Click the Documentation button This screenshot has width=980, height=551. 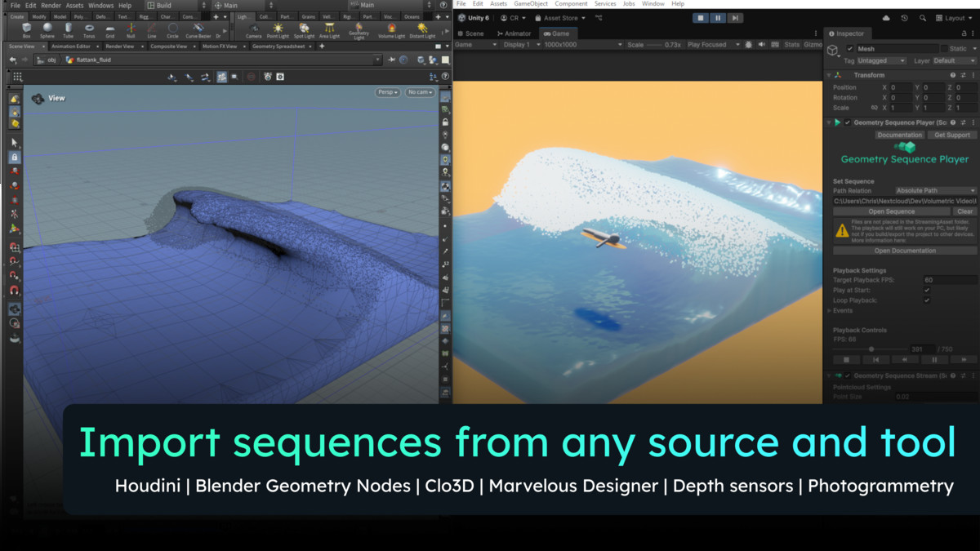point(900,135)
